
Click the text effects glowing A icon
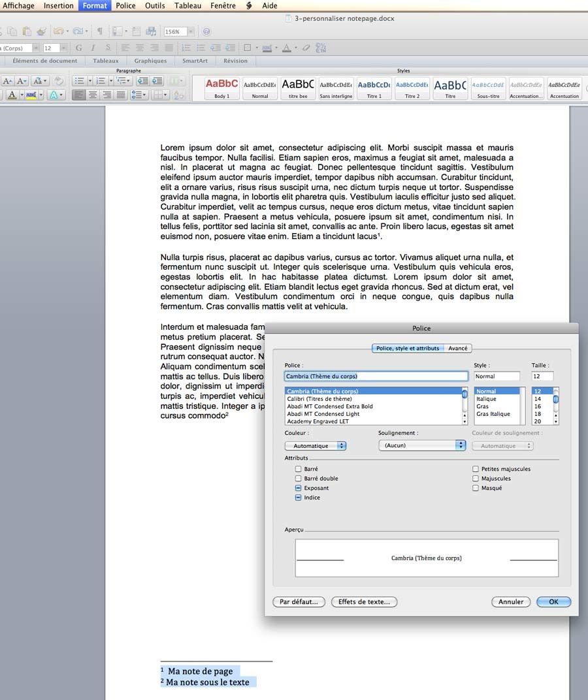pos(54,95)
